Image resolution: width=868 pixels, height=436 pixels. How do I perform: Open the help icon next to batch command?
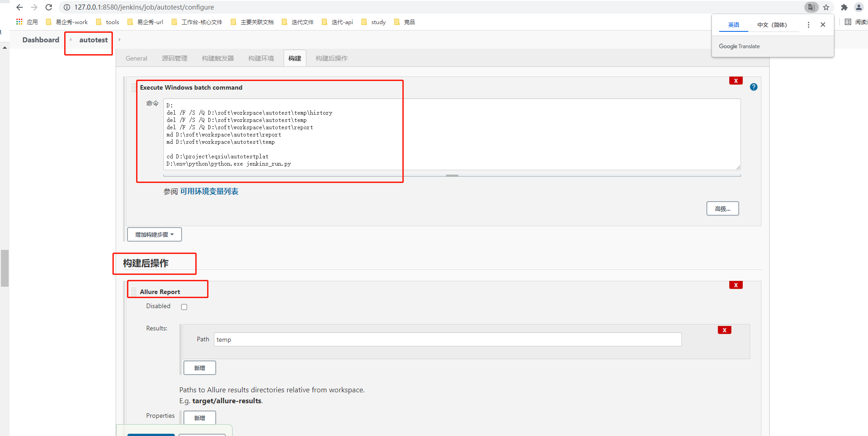coord(753,86)
